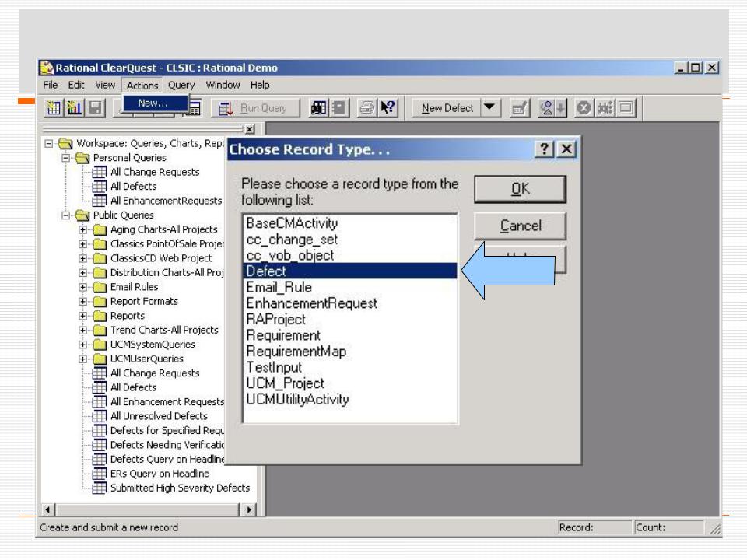Collapse the Personal Queries node
The height and width of the screenshot is (560, 747).
click(x=65, y=158)
